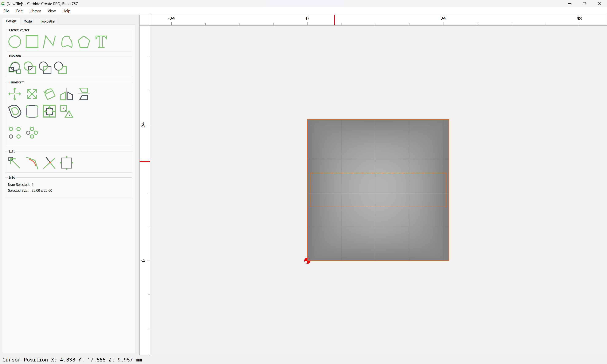Open the View menu

[x=51, y=11]
